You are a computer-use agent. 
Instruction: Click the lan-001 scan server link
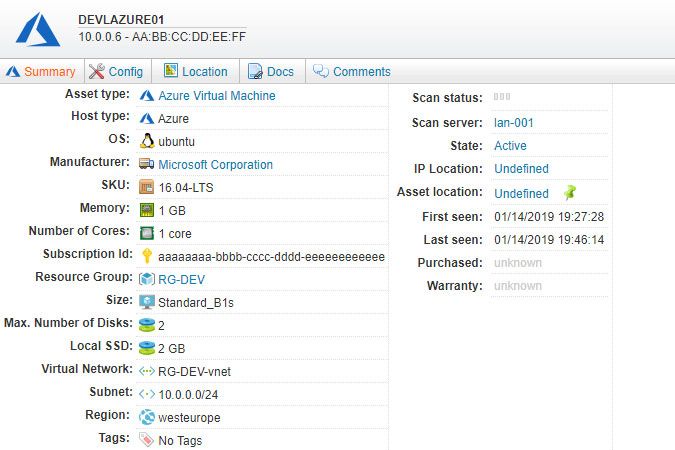point(514,123)
